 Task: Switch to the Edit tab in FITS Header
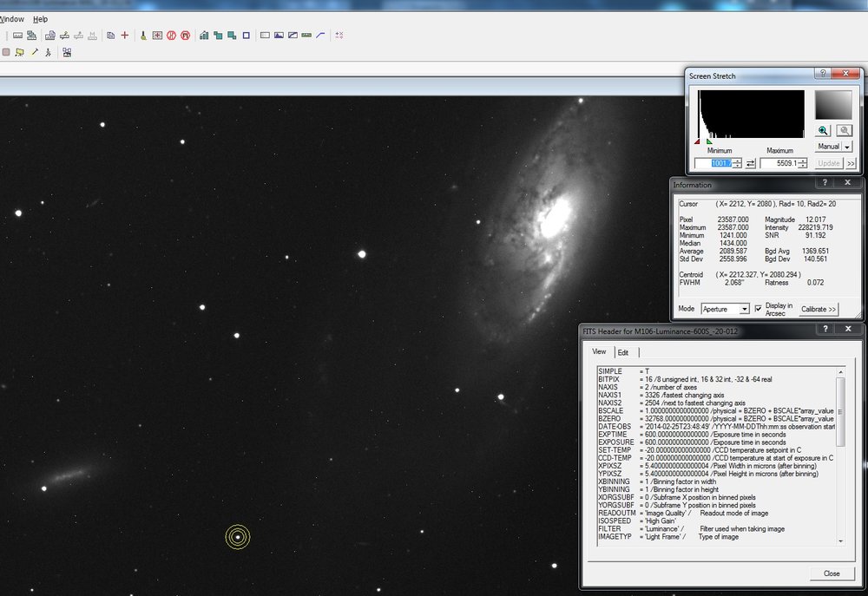623,352
